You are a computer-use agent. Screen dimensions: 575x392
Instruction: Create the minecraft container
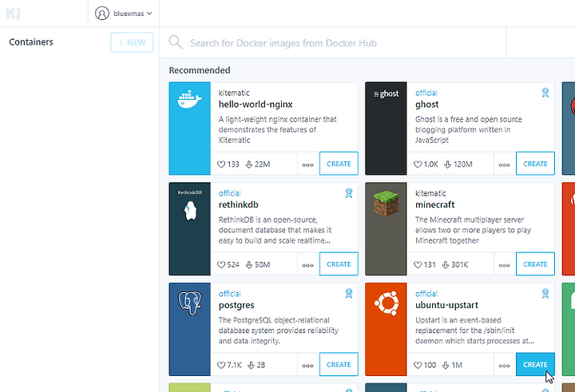click(535, 264)
